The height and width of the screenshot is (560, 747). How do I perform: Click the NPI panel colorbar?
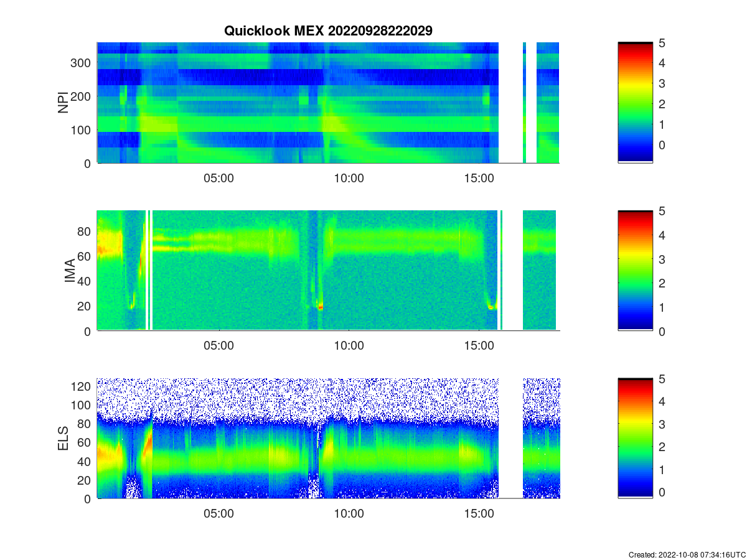pyautogui.click(x=635, y=103)
